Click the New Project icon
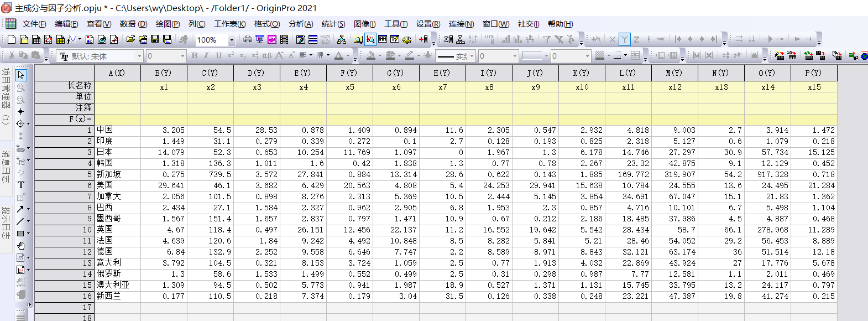 tap(12, 39)
